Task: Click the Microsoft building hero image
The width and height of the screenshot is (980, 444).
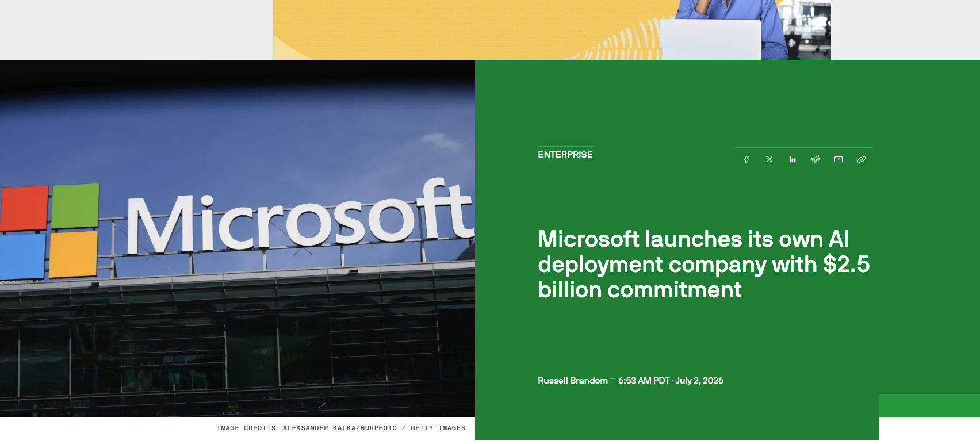Action: pos(238,239)
